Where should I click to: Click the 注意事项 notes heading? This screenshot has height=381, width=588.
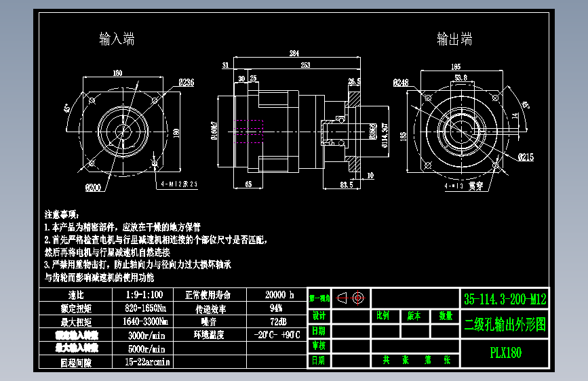point(62,214)
